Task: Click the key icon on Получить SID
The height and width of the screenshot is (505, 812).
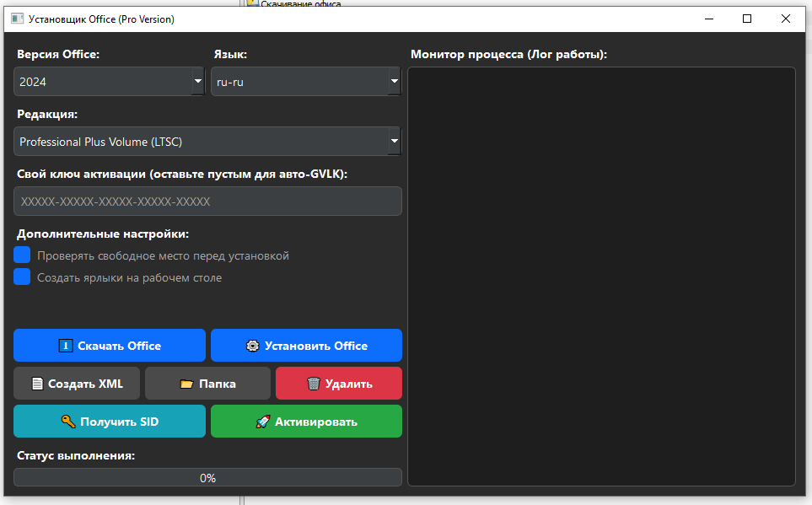Action: pyautogui.click(x=68, y=421)
